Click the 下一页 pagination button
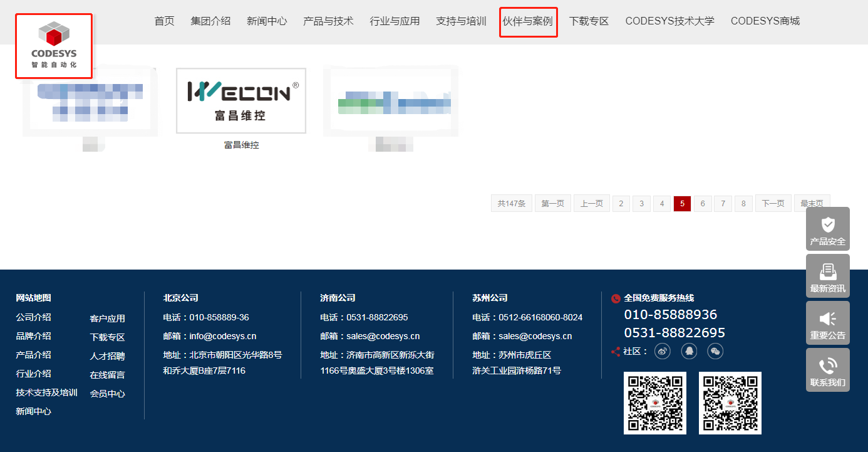Screen dimensions: 868x452 click(773, 203)
